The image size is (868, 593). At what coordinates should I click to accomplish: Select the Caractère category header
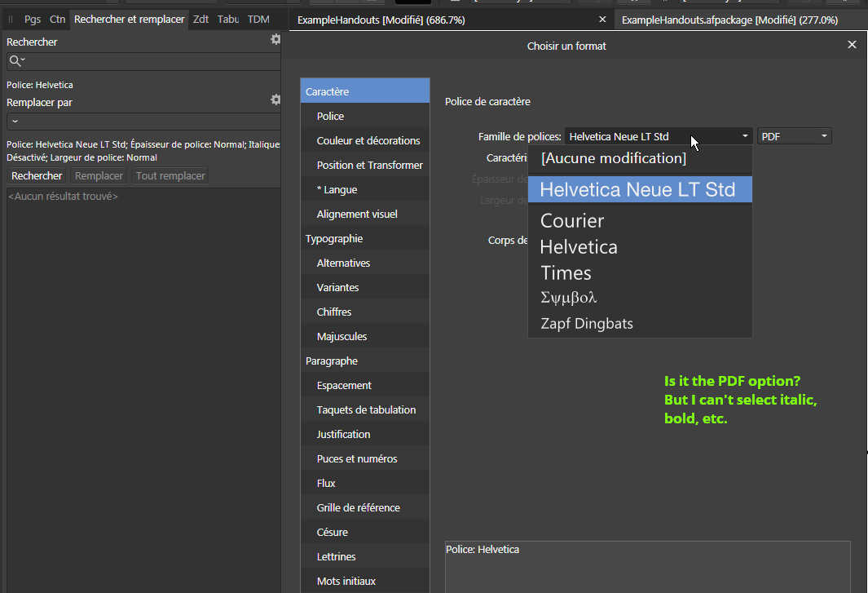tap(365, 91)
